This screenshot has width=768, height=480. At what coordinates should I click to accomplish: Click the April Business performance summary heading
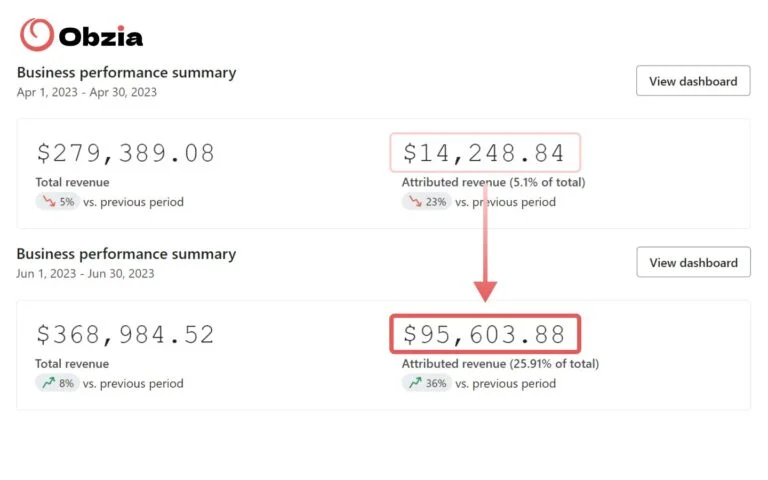pos(126,72)
